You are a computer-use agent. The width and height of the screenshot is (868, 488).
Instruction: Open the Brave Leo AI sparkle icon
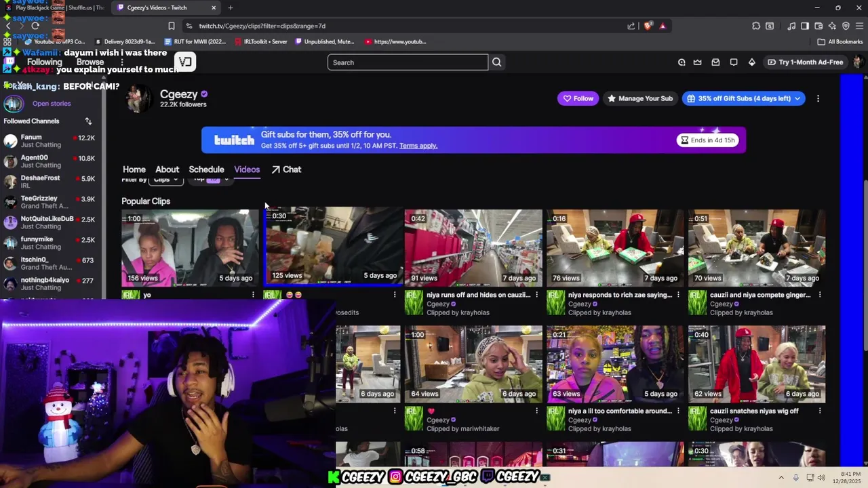(x=832, y=26)
